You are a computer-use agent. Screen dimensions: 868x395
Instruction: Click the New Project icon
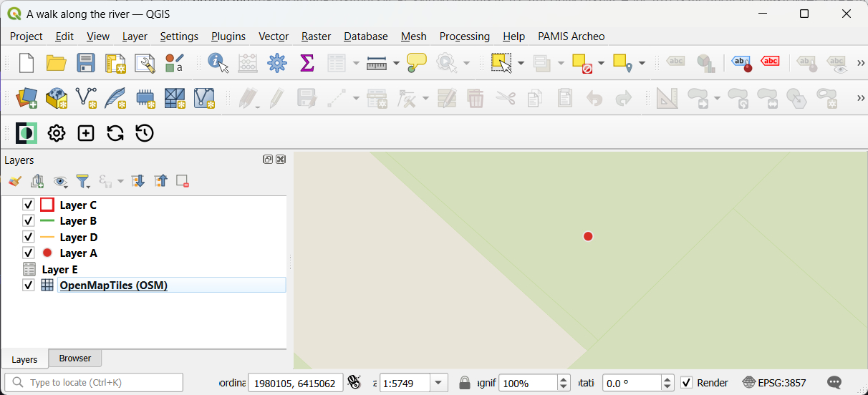pos(26,63)
